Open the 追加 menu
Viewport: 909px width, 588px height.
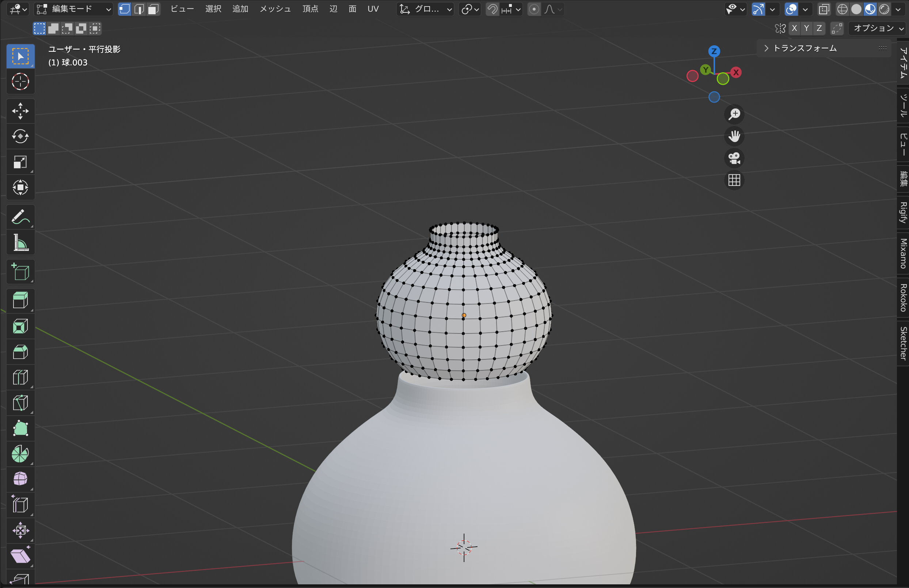[x=240, y=9]
